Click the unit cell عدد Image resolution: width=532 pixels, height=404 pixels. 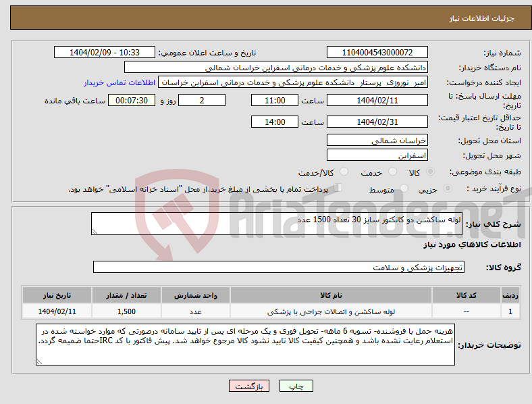pyautogui.click(x=195, y=311)
